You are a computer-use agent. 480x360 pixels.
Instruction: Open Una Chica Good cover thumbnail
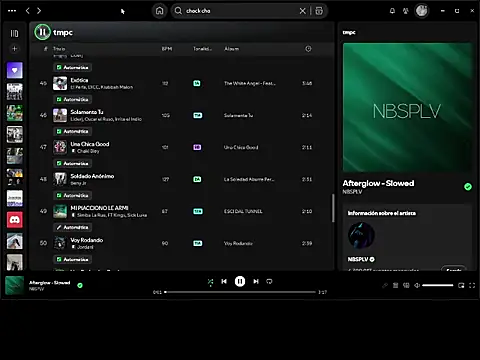[x=60, y=147]
